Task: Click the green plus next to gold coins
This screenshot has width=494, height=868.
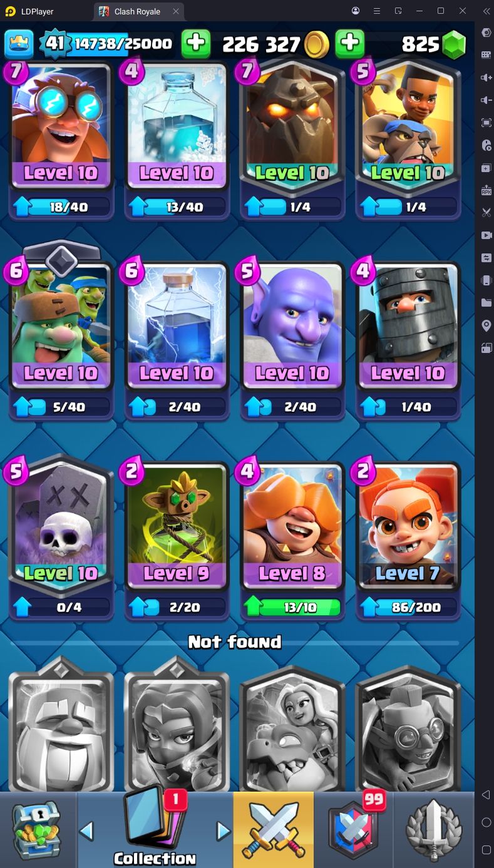Action: [350, 43]
